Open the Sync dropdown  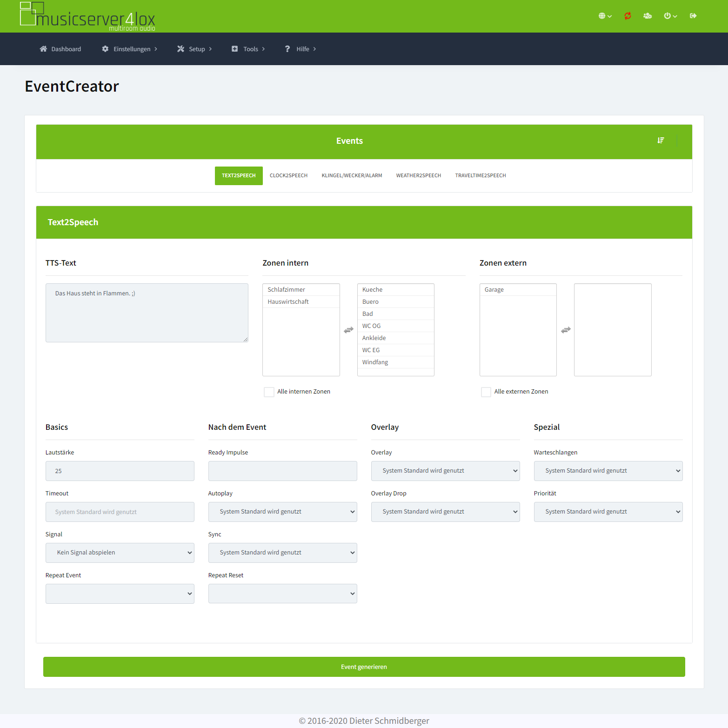pos(283,553)
